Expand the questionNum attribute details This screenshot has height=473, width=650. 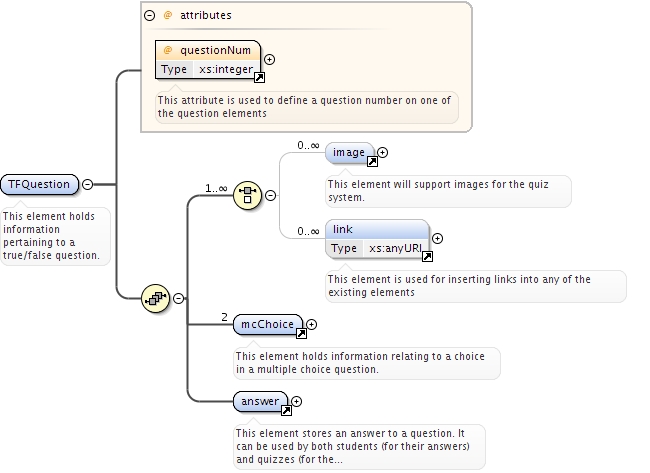pos(269,60)
